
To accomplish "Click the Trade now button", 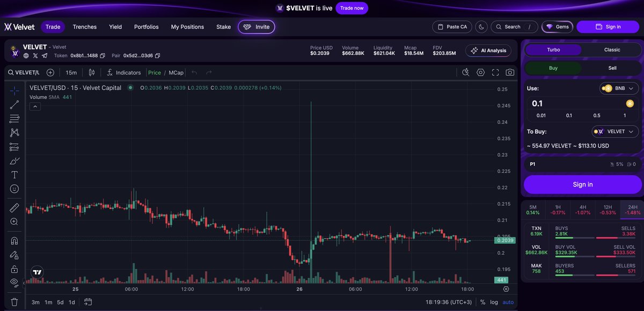I will (x=352, y=8).
